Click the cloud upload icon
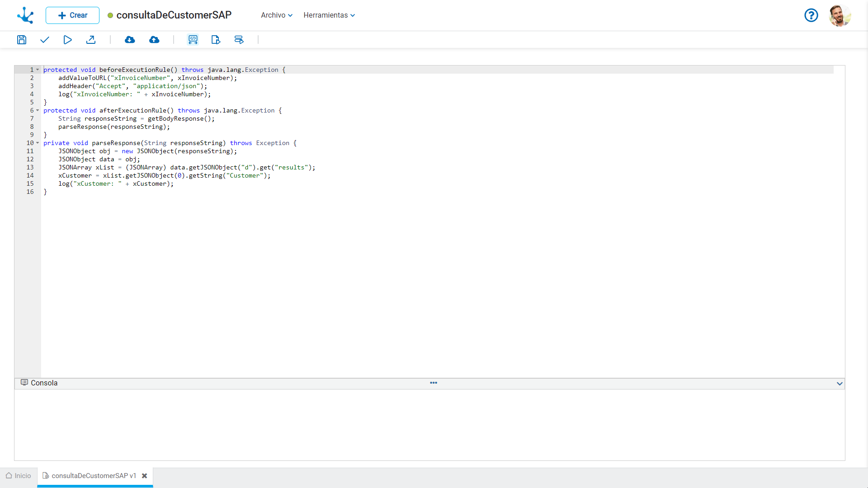The image size is (868, 488). click(154, 40)
